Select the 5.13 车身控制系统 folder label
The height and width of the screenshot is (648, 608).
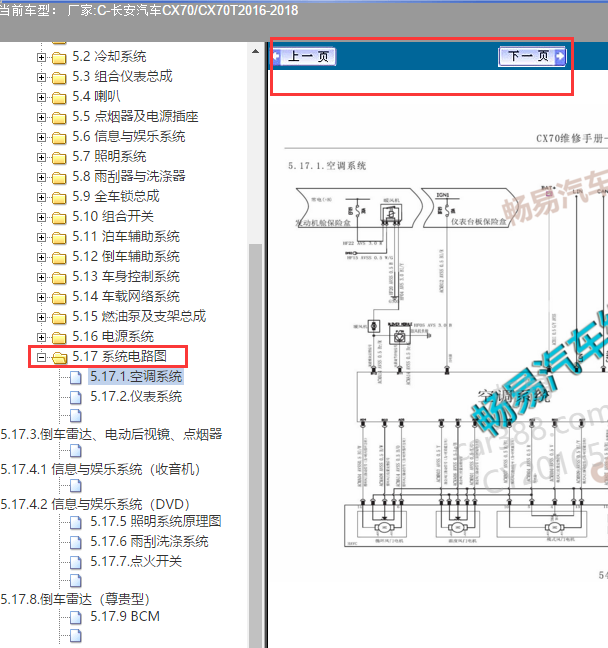pyautogui.click(x=126, y=276)
